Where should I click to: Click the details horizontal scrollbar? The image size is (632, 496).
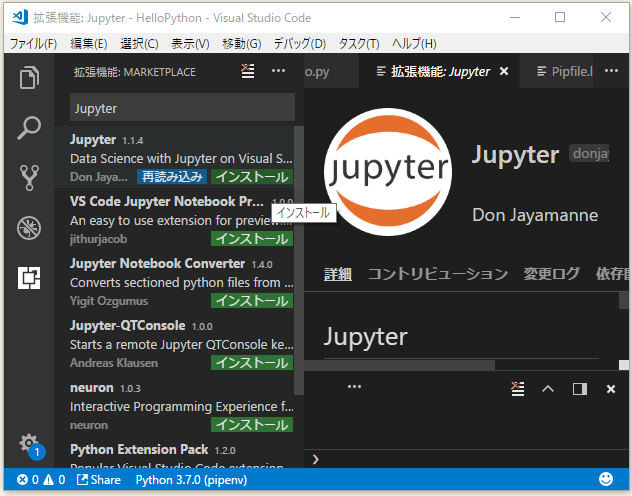[x=399, y=365]
